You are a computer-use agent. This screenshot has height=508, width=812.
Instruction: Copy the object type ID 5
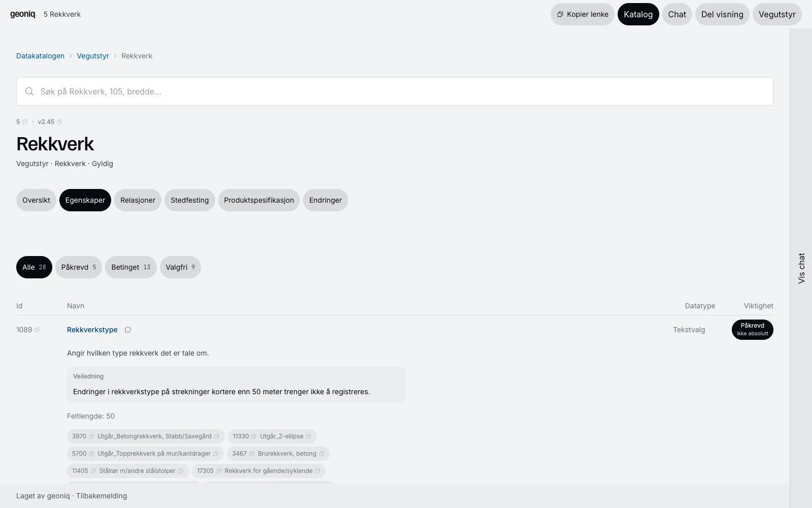coord(25,122)
